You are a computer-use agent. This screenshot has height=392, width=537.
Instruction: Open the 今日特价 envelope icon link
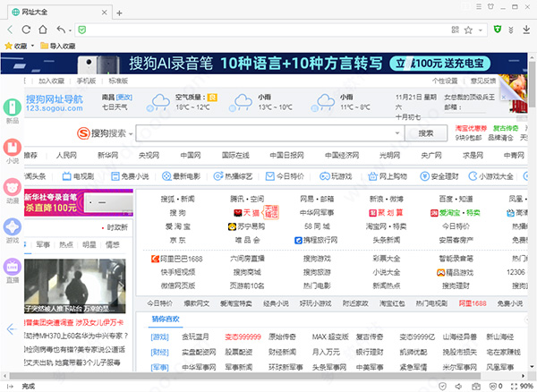pos(285,176)
